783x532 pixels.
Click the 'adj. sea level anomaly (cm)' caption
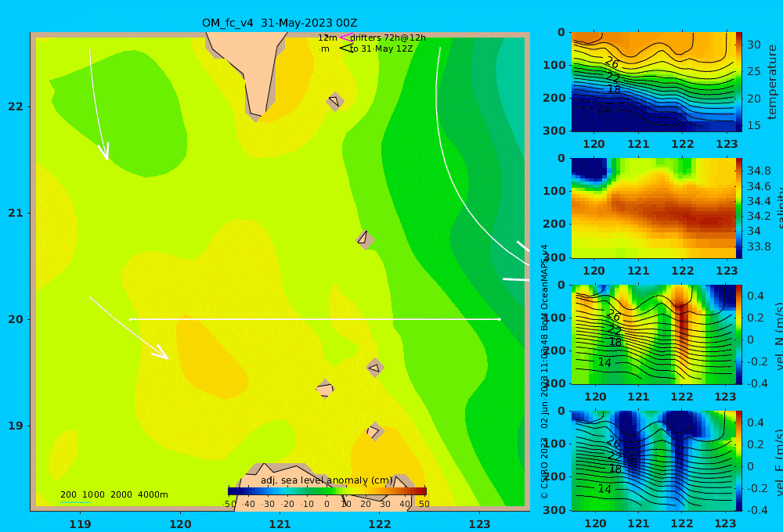[327, 480]
